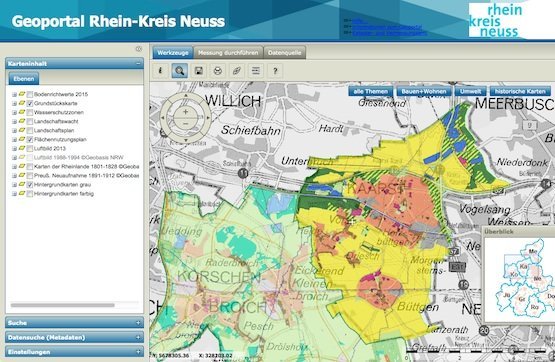This screenshot has width=555, height=362.
Task: Click the horizontal scrollbar in the layers panel
Action: tap(63, 305)
